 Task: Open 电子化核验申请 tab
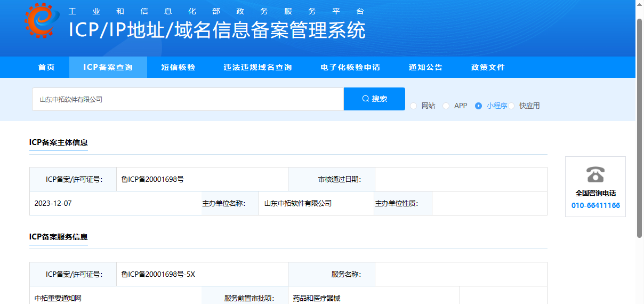[350, 67]
